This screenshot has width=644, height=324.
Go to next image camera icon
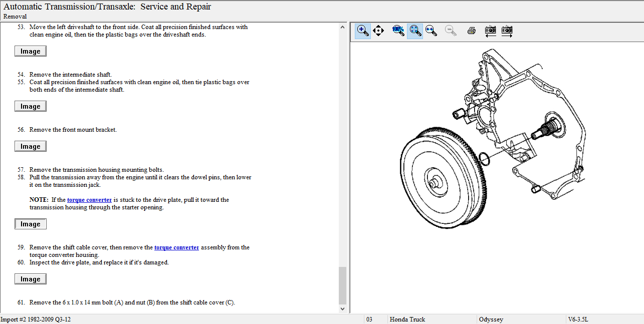coord(507,31)
